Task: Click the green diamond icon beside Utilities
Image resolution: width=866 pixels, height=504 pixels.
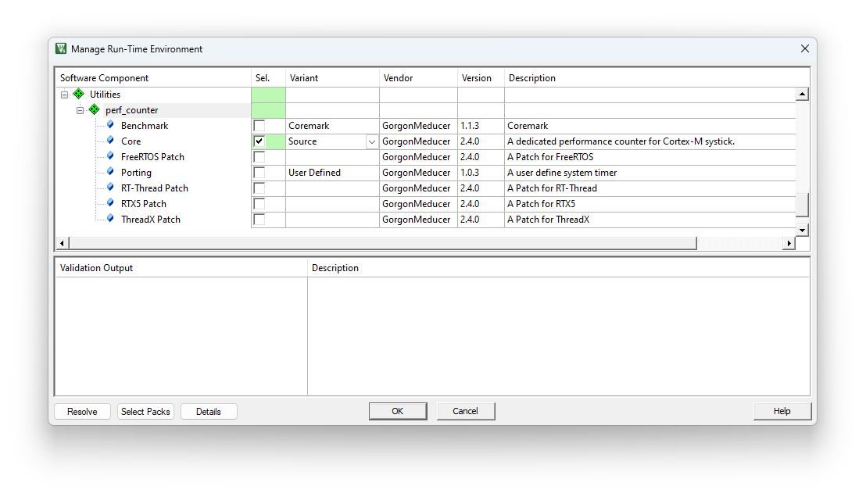Action: coord(79,94)
